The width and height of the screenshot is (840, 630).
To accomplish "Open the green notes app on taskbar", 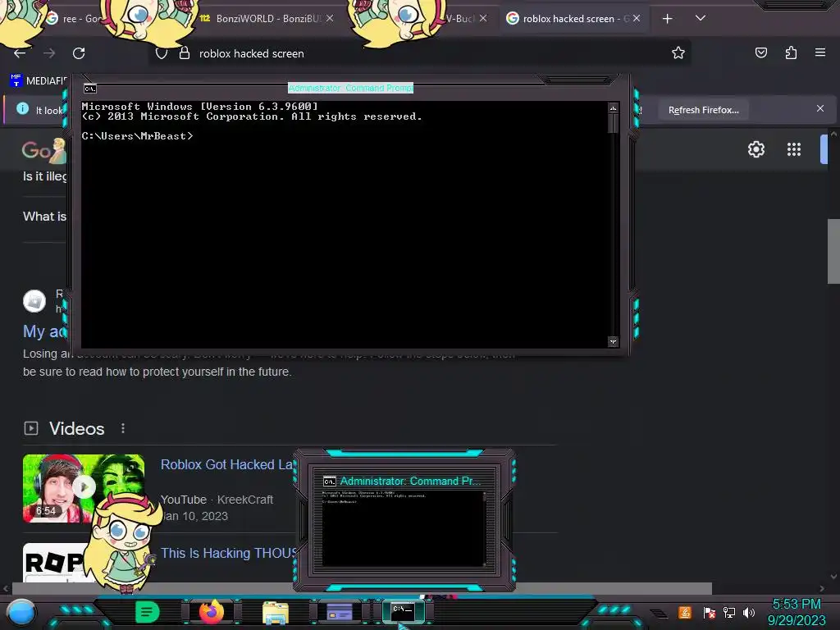I will coord(148,612).
